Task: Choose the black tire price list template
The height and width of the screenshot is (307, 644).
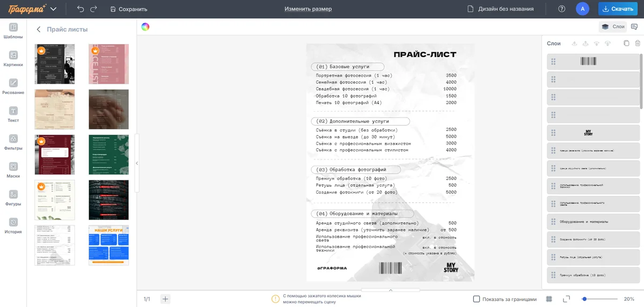Action: (x=108, y=200)
